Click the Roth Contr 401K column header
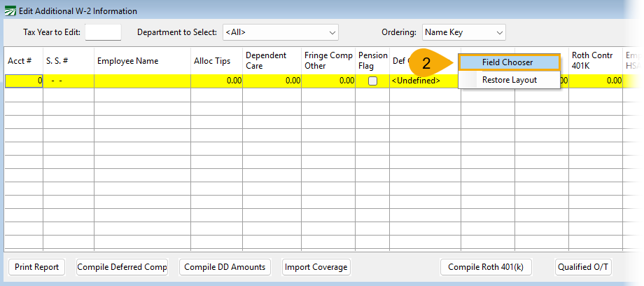The height and width of the screenshot is (286, 644). [x=595, y=61]
